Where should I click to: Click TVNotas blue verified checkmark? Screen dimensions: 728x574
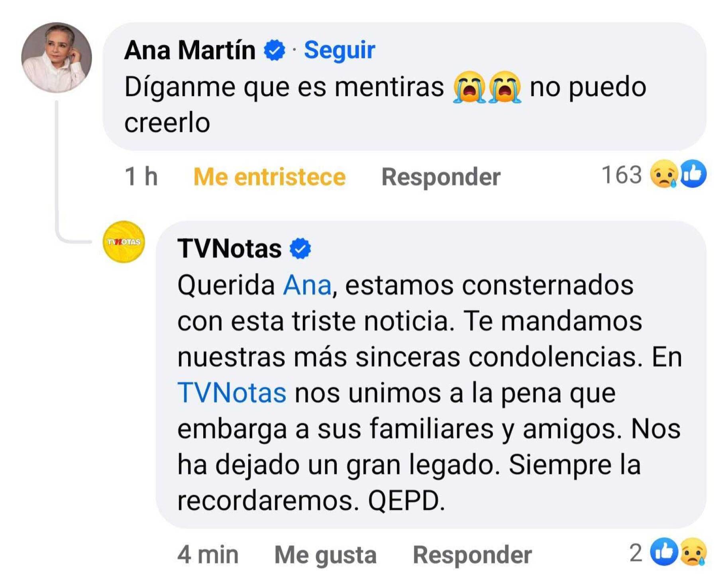[300, 249]
